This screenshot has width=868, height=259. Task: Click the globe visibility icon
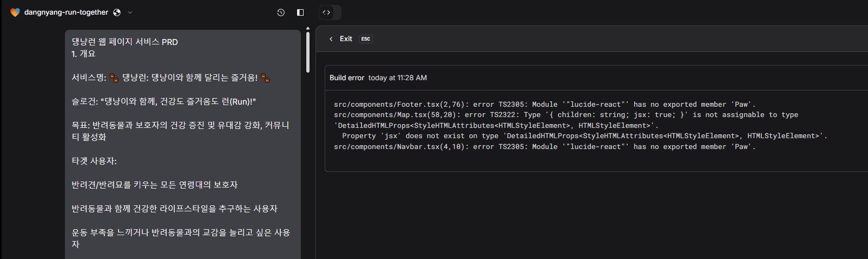pyautogui.click(x=117, y=12)
